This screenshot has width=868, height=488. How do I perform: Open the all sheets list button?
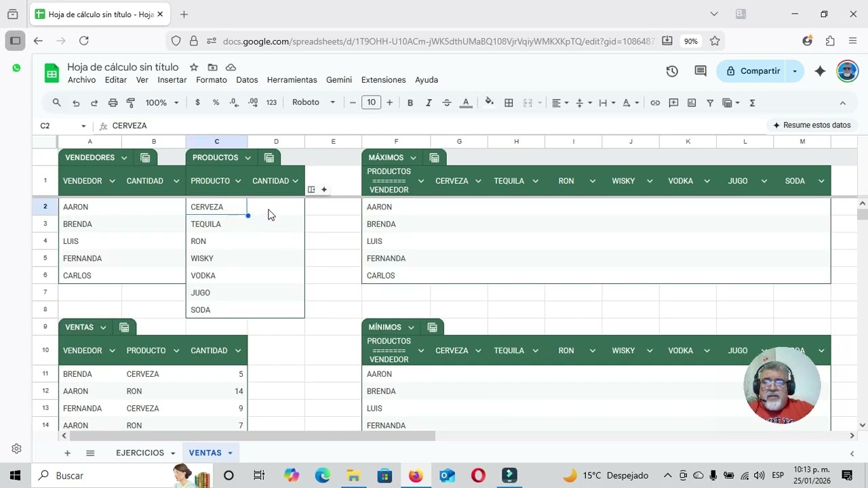click(90, 453)
